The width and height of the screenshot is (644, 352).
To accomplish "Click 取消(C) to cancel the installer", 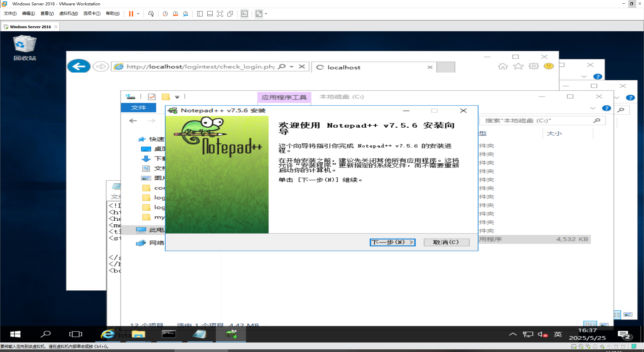I will [446, 242].
